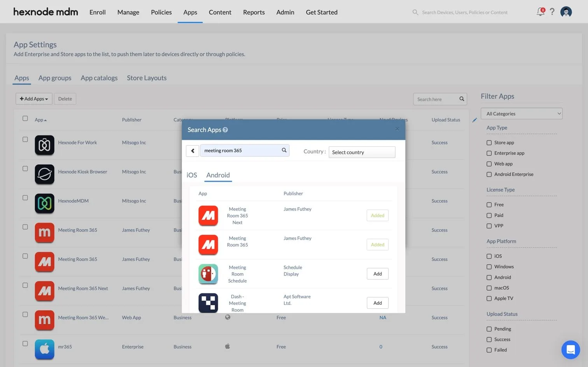588x367 pixels.
Task: Click the NA device count link
Action: pyautogui.click(x=383, y=318)
